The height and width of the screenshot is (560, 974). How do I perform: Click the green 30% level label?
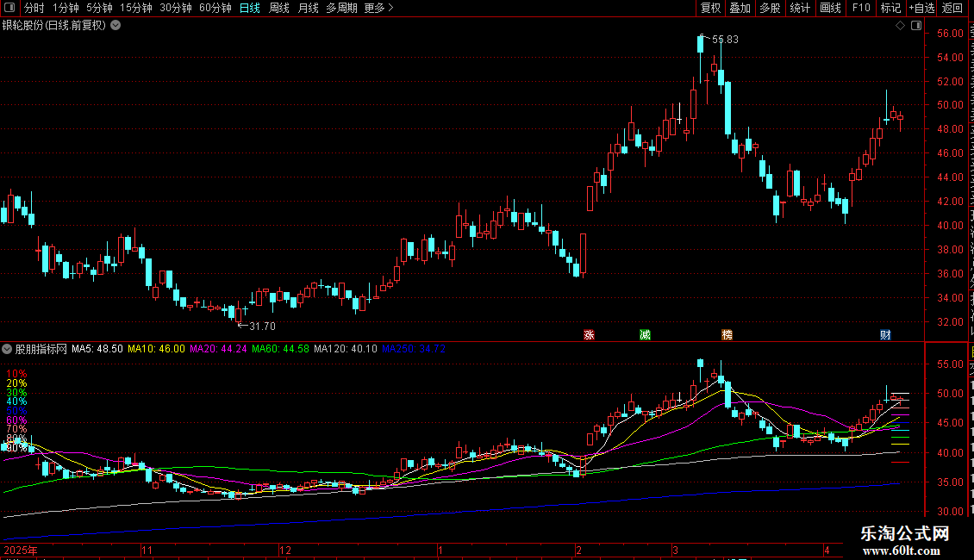point(16,392)
